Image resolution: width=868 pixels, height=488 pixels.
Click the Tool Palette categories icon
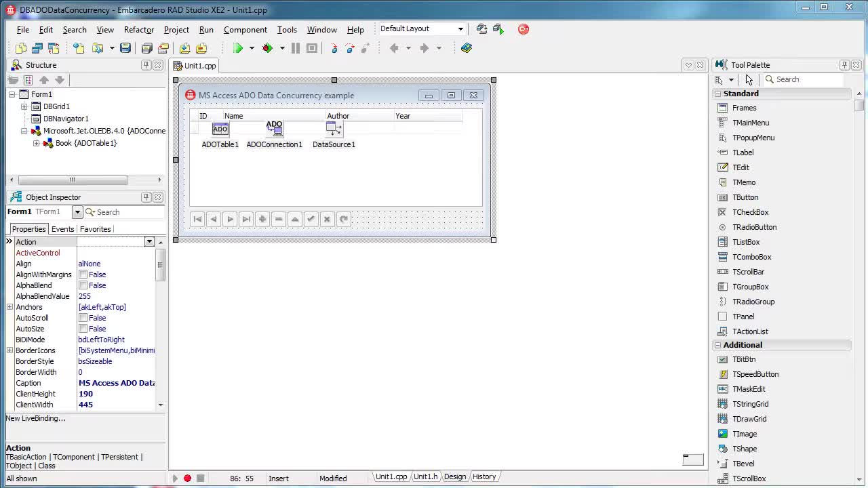click(x=719, y=80)
